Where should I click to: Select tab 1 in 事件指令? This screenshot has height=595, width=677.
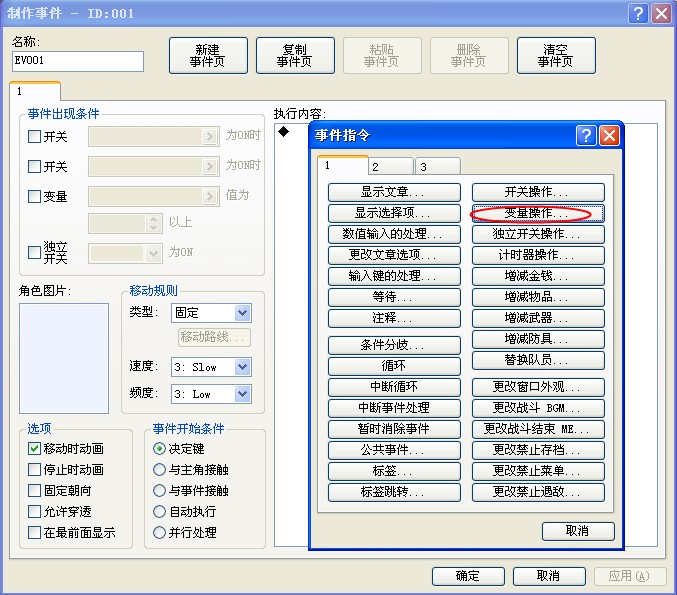343,165
